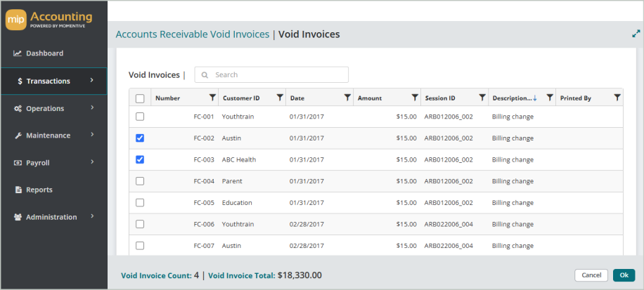Click the Cancel button

tap(591, 275)
